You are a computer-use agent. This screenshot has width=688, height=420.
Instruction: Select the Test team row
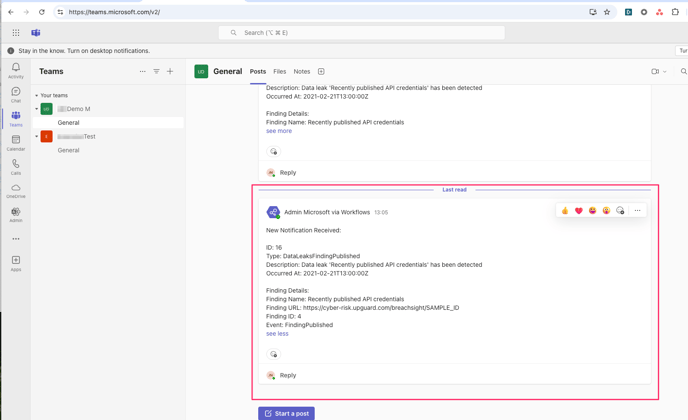click(x=108, y=136)
